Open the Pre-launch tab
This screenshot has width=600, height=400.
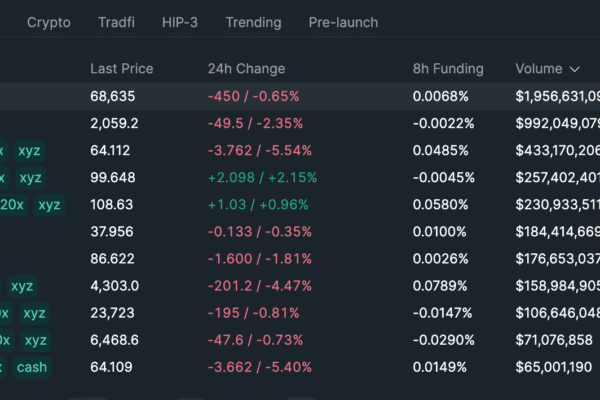[x=343, y=22]
